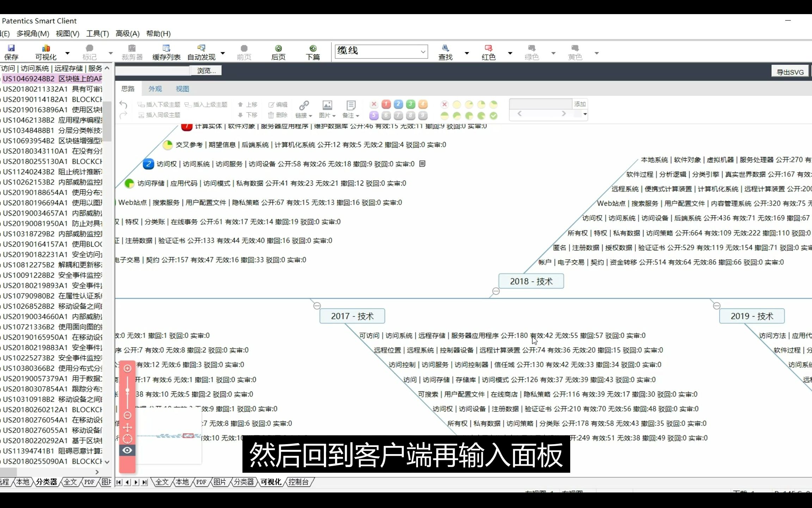Click 插入上级主题 insert parent topic
This screenshot has width=812, height=508.
(206, 104)
